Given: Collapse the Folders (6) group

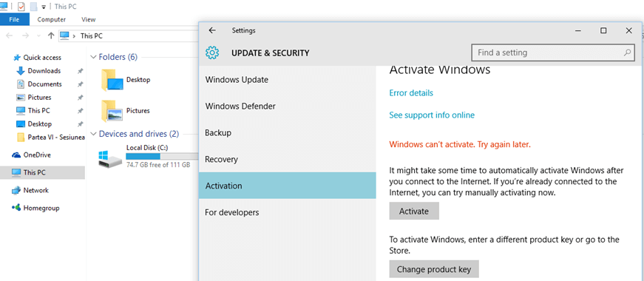Looking at the screenshot, I should tap(94, 57).
